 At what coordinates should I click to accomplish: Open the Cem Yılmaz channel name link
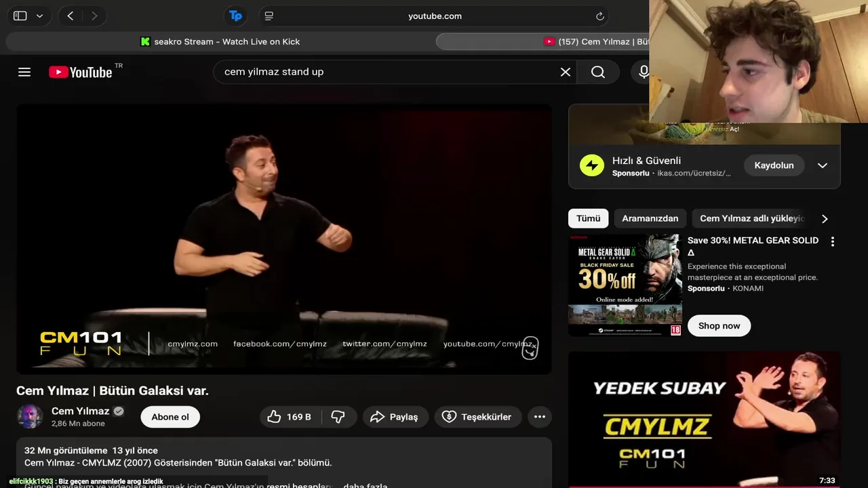point(80,411)
